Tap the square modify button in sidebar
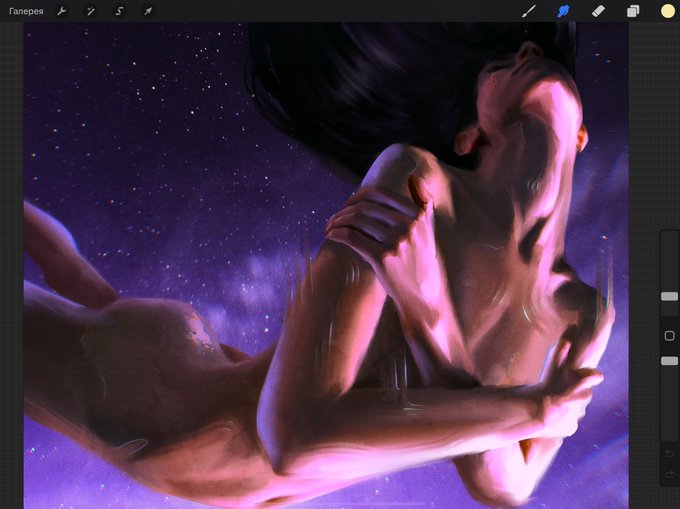 pos(669,336)
